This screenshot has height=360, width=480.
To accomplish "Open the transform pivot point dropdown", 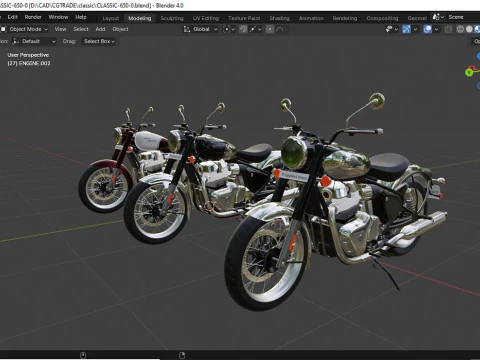I will (x=229, y=29).
